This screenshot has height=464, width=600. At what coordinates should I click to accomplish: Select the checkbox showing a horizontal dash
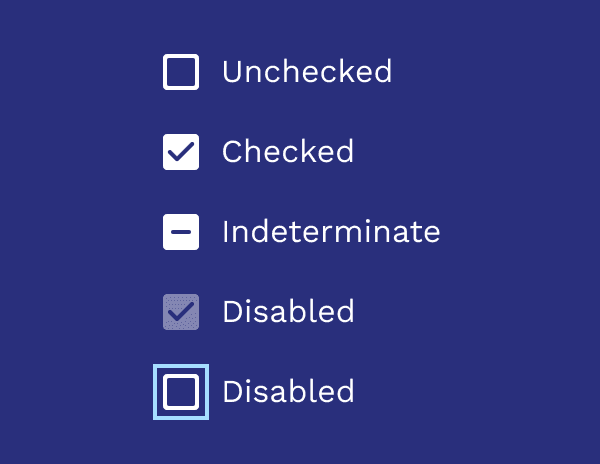(181, 232)
